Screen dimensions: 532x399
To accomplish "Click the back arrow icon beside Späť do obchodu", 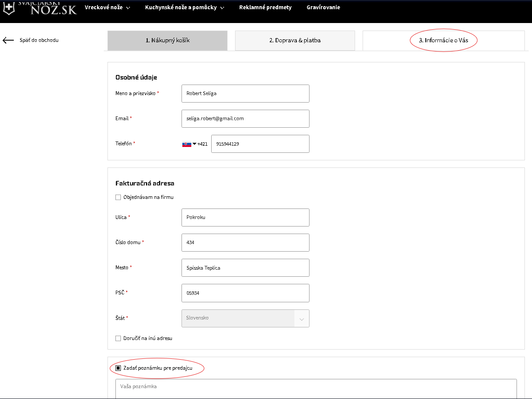I will click(8, 40).
